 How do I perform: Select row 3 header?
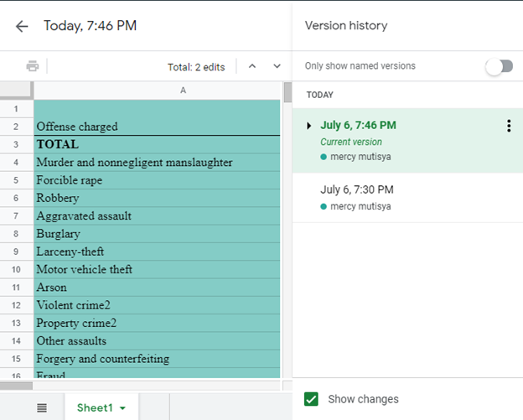click(16, 144)
